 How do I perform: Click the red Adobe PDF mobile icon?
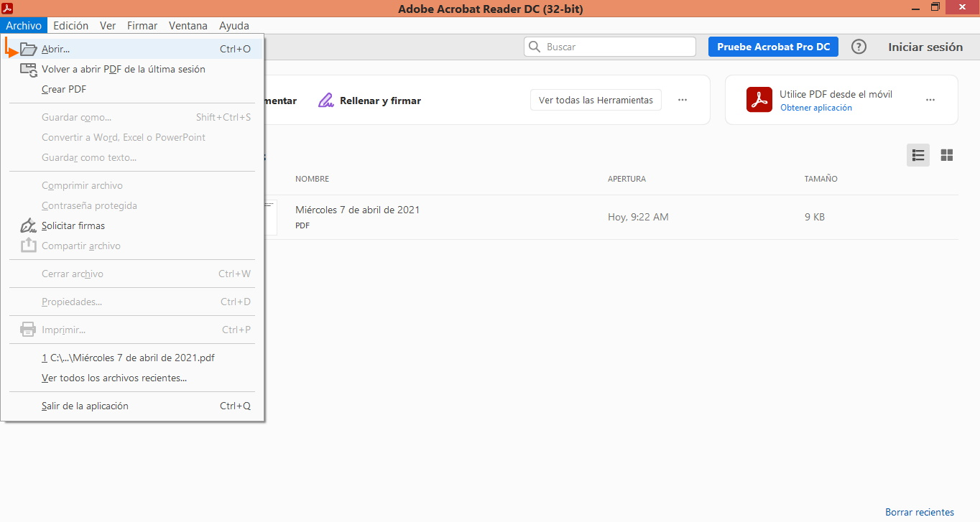point(759,100)
